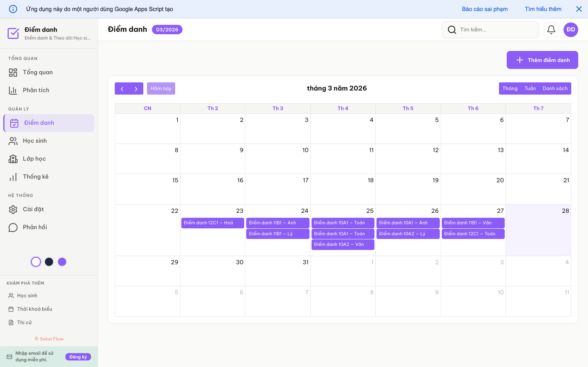This screenshot has height=367, width=588.
Task: Toggle the dark theme circle
Action: point(49,262)
